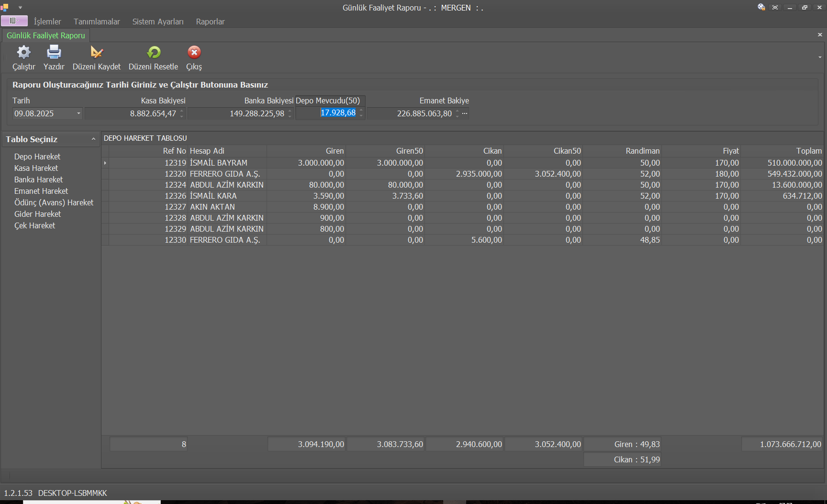Collapse the Tablo Seçiniz panel
Image resolution: width=827 pixels, height=504 pixels.
pyautogui.click(x=93, y=139)
